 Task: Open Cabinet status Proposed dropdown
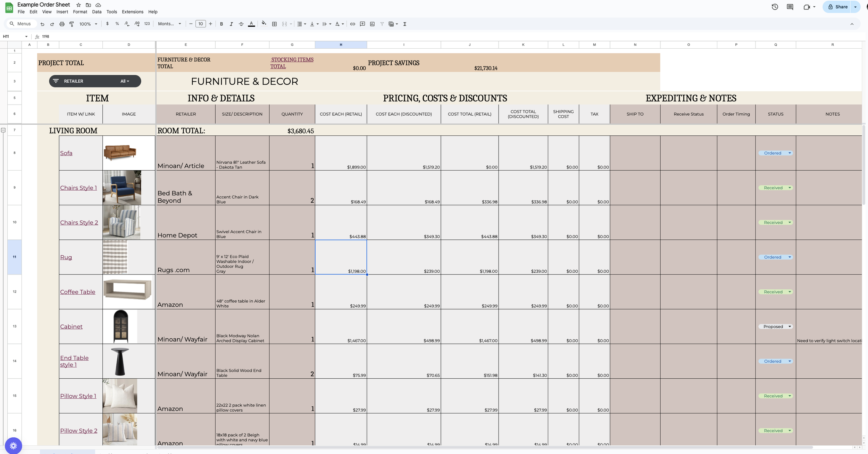click(x=790, y=327)
